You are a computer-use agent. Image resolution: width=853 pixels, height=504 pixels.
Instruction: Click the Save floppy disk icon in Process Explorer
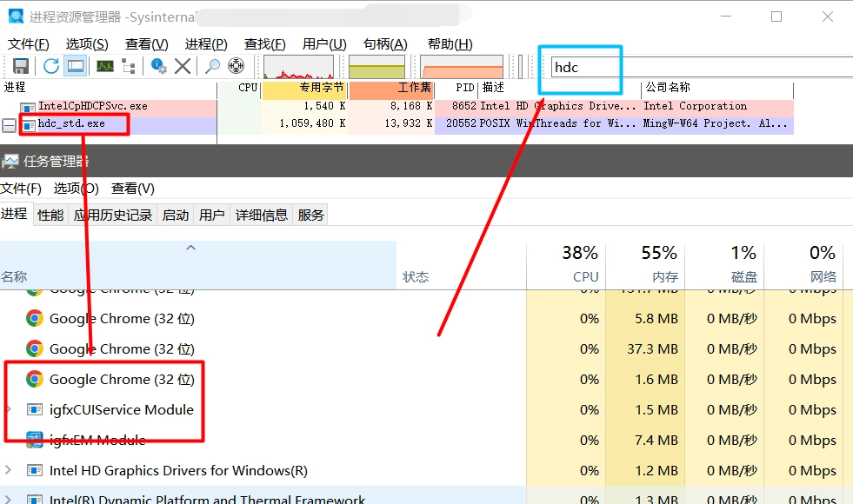coord(21,66)
